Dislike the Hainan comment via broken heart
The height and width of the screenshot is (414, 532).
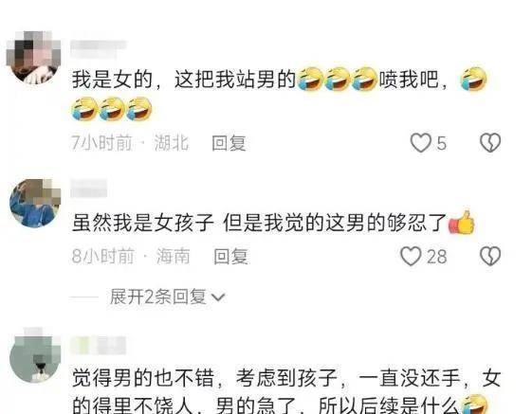tap(490, 256)
